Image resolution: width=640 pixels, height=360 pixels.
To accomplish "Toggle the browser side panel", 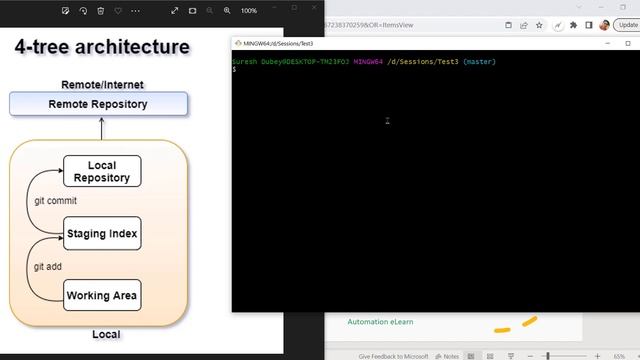I will pos(589,25).
